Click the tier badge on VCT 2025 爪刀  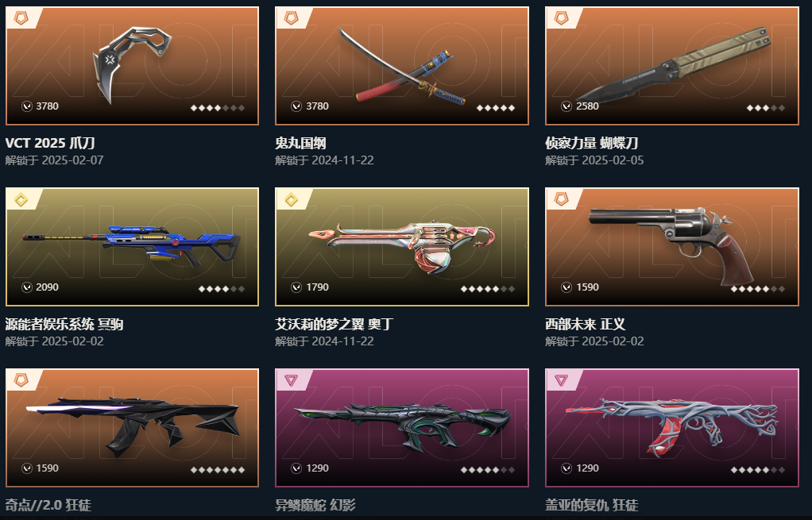(21, 18)
